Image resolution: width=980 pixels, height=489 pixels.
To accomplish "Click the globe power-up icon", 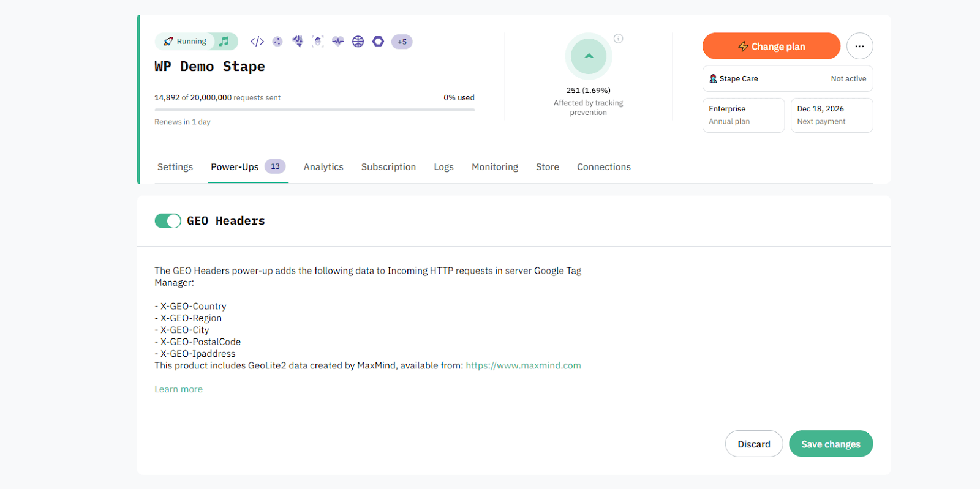I will coord(358,42).
